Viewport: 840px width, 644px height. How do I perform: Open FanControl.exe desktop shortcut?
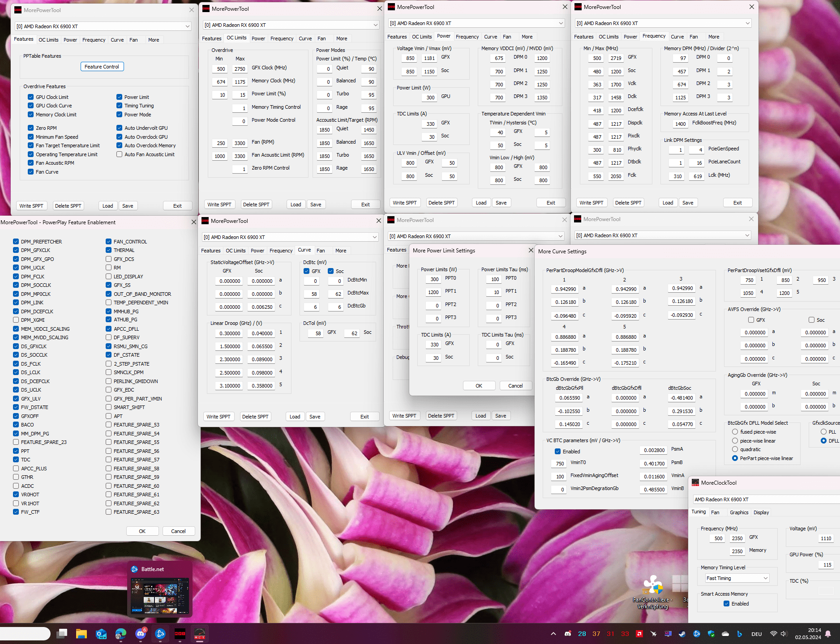click(653, 592)
